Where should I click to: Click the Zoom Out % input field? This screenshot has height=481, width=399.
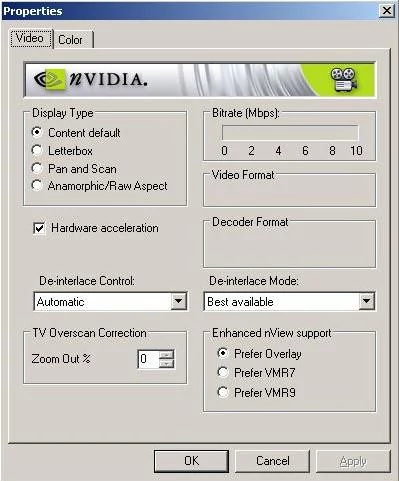[x=148, y=359]
